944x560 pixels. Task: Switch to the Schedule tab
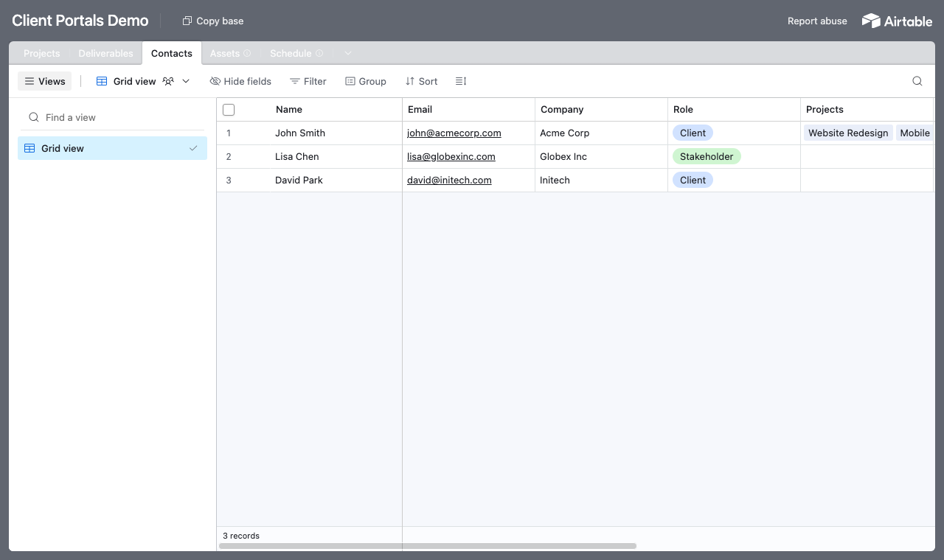pyautogui.click(x=291, y=53)
